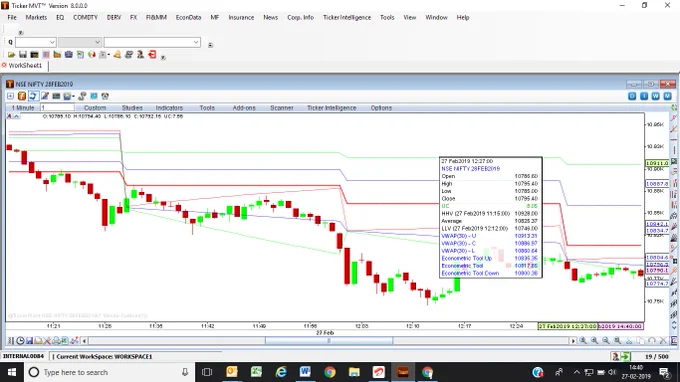Screen dimensions: 680x382
Task: Open the Corp. Info menu
Action: coord(300,17)
